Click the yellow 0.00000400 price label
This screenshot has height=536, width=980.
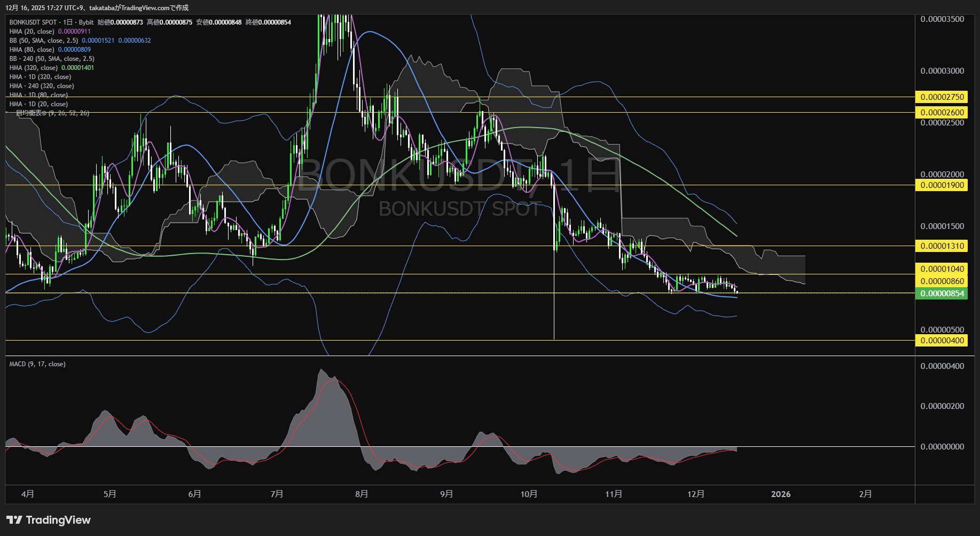(x=942, y=341)
